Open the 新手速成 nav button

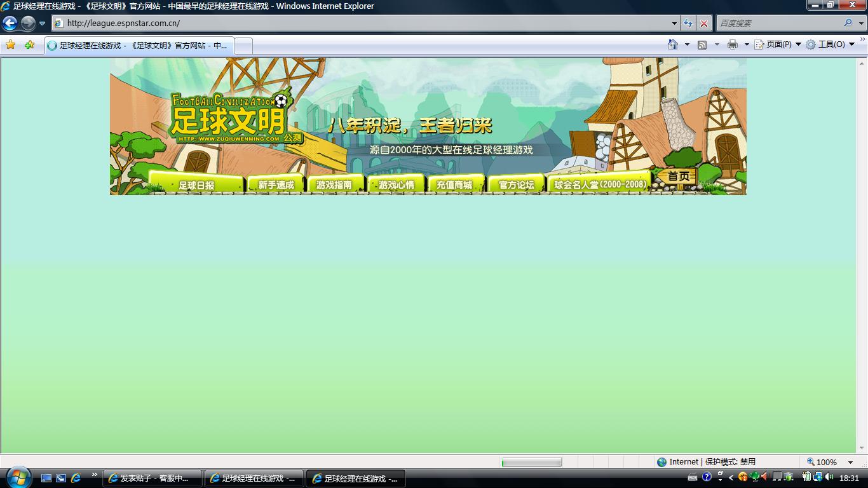coord(276,184)
